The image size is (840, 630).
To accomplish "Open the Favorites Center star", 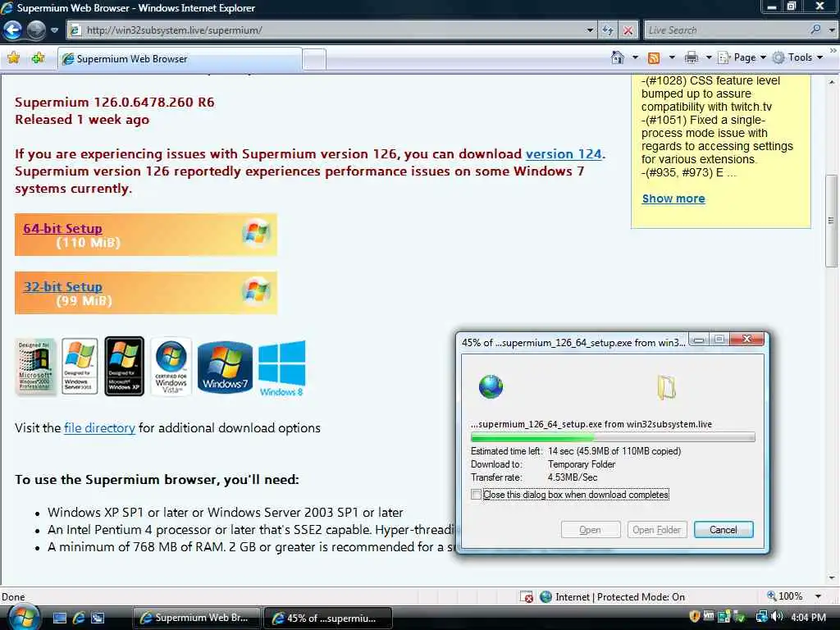I will tap(14, 58).
